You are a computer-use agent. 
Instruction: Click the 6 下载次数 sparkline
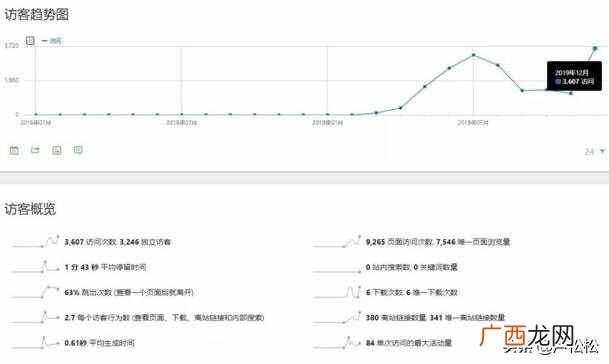point(337,292)
